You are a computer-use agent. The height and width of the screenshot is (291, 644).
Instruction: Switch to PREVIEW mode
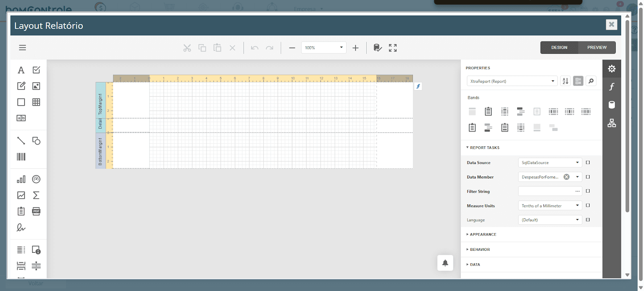(x=597, y=47)
